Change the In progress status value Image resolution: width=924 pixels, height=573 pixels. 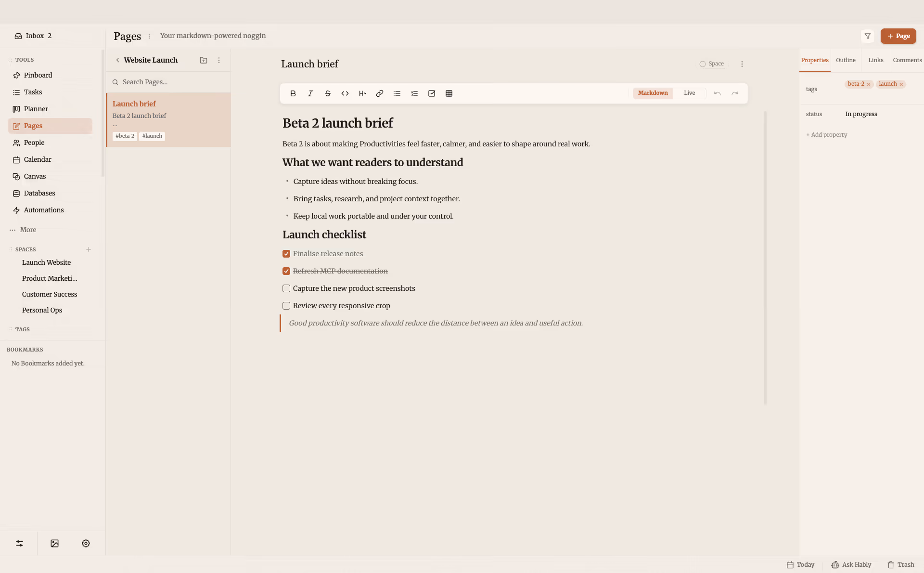(861, 114)
